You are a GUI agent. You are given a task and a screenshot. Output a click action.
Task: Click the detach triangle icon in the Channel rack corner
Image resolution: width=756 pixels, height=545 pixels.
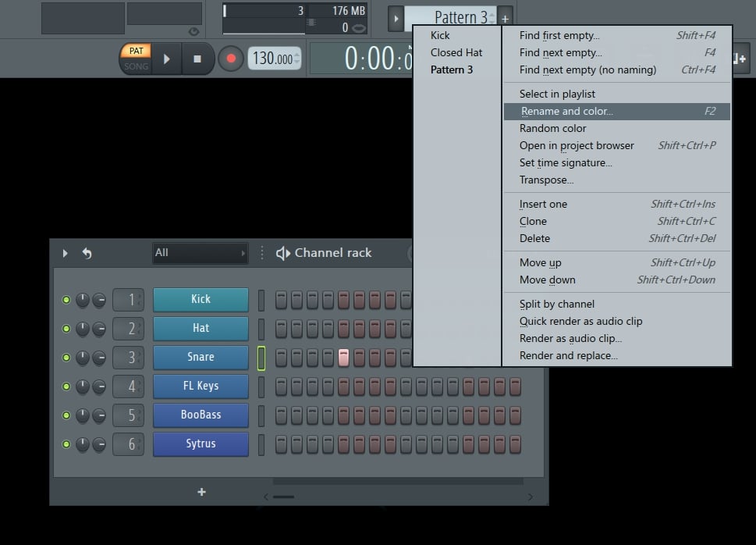(65, 253)
